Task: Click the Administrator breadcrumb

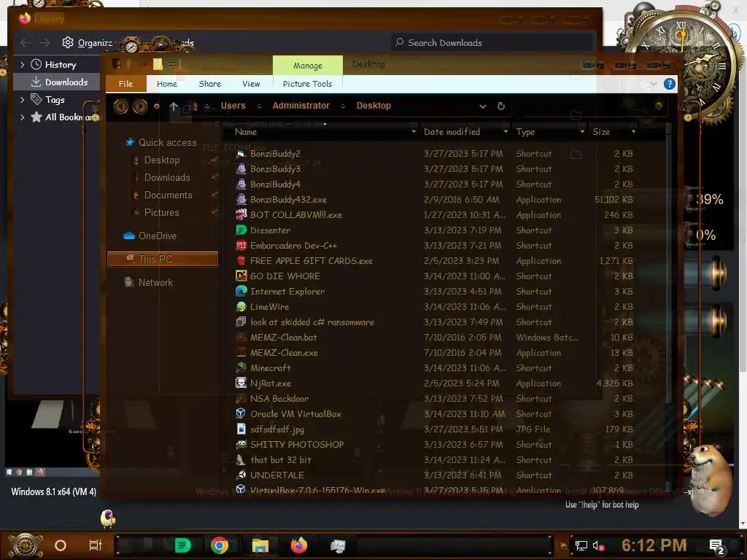Action: (x=301, y=106)
